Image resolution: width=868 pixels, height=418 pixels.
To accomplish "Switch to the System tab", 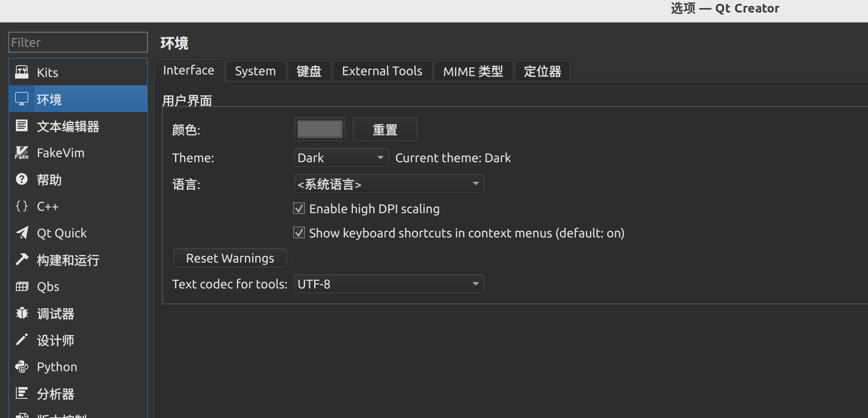I will 256,71.
